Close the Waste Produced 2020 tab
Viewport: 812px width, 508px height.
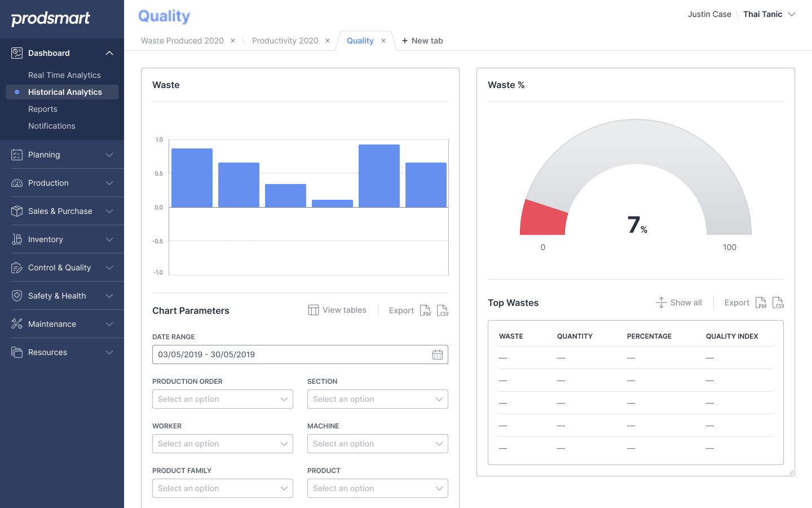tap(233, 41)
